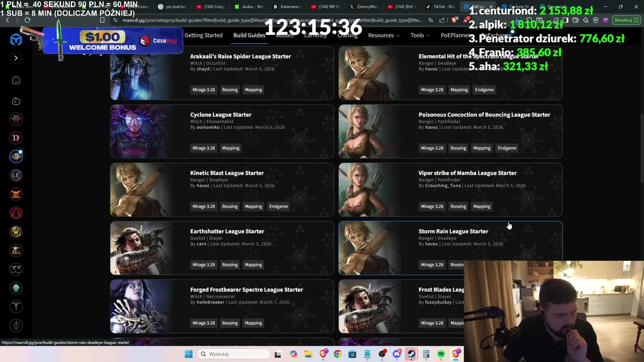Click the translate page icon in address bar
Screen dimensions: 644x362
click(430, 20)
